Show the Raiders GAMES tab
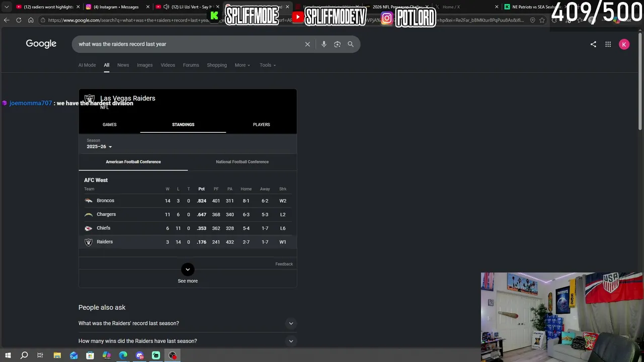This screenshot has width=644, height=362. click(x=110, y=125)
